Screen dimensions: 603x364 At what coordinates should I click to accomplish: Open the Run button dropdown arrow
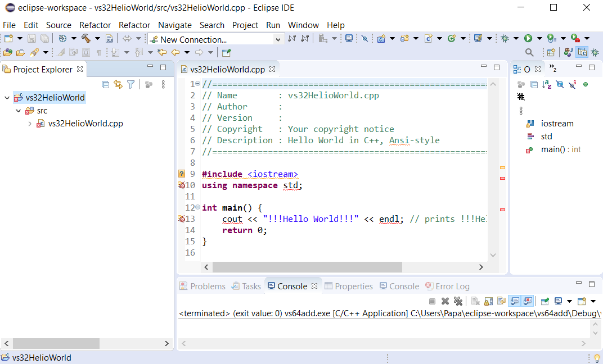pos(539,38)
